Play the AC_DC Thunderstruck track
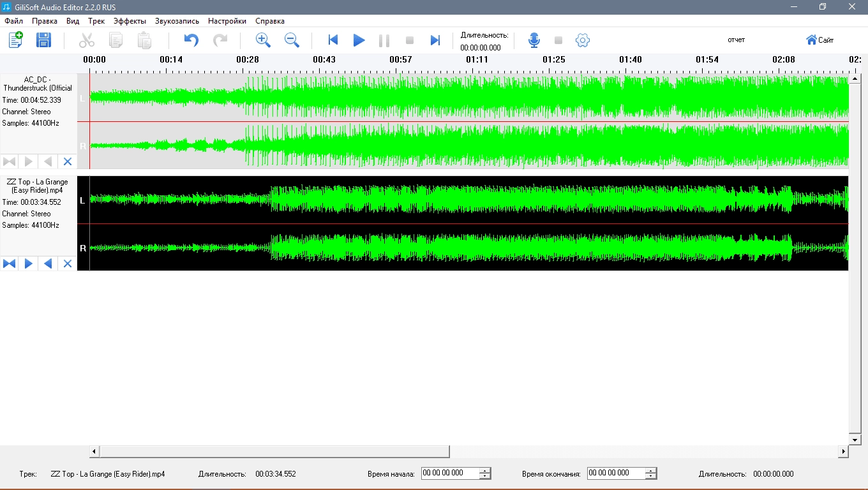868x490 pixels. click(29, 161)
